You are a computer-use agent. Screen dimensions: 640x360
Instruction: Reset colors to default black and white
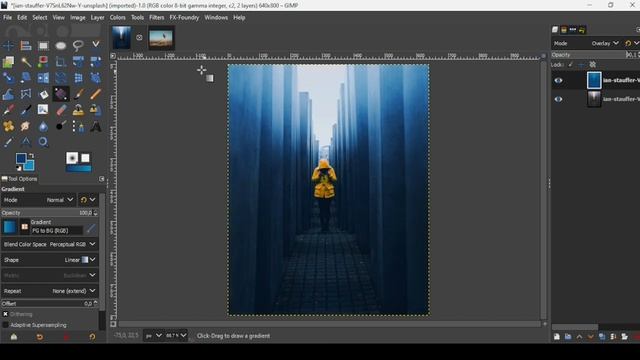pos(19,168)
